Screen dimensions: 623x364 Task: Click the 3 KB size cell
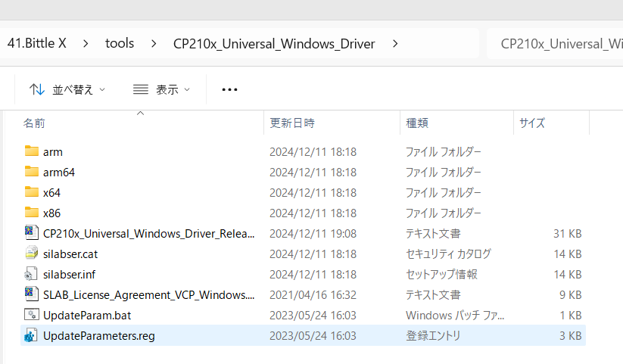pos(571,336)
